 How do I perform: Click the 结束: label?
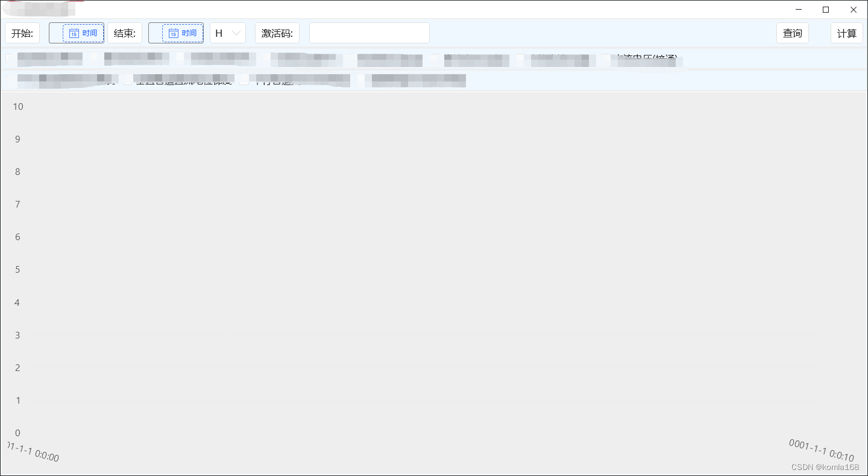click(x=125, y=33)
